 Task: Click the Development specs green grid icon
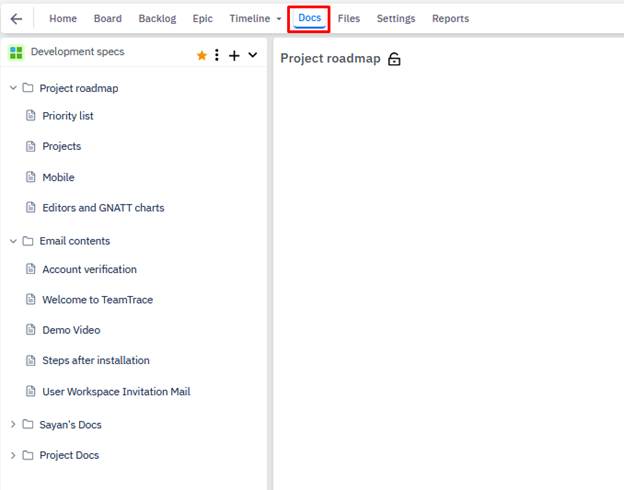pos(16,53)
